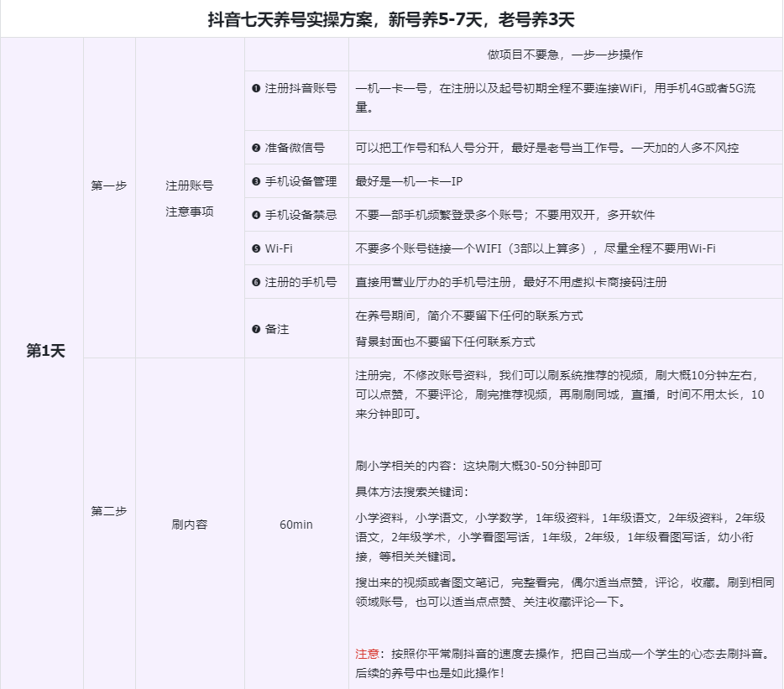Click the 背景封面也不要留下任何联系方式 line
Image resolution: width=784 pixels, height=689 pixels.
[445, 342]
